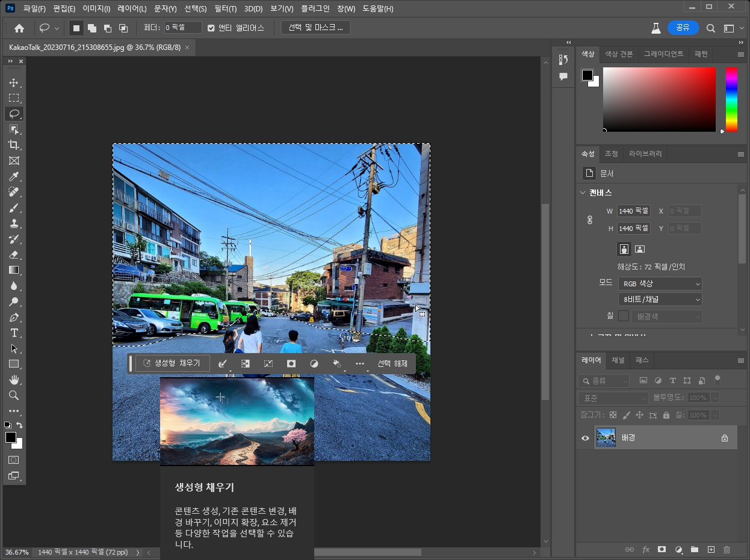Image resolution: width=750 pixels, height=560 pixels.
Task: Click the Home icon in options bar
Action: (19, 28)
